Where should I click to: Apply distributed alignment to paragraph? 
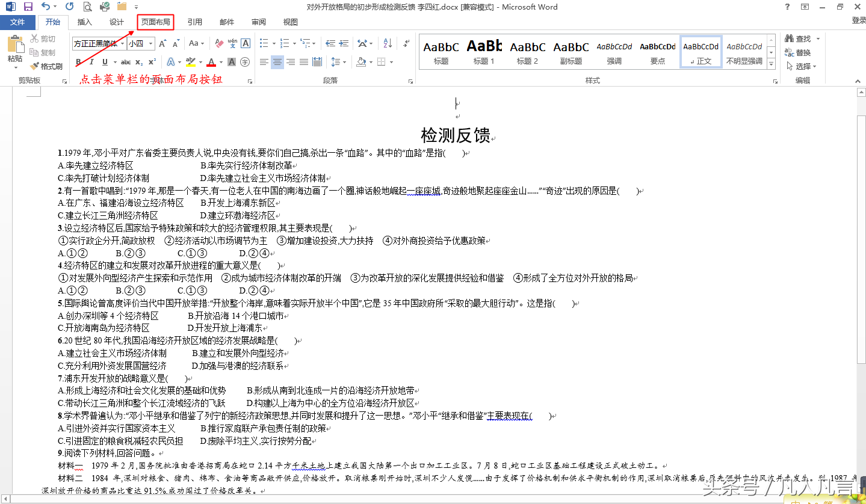click(317, 62)
